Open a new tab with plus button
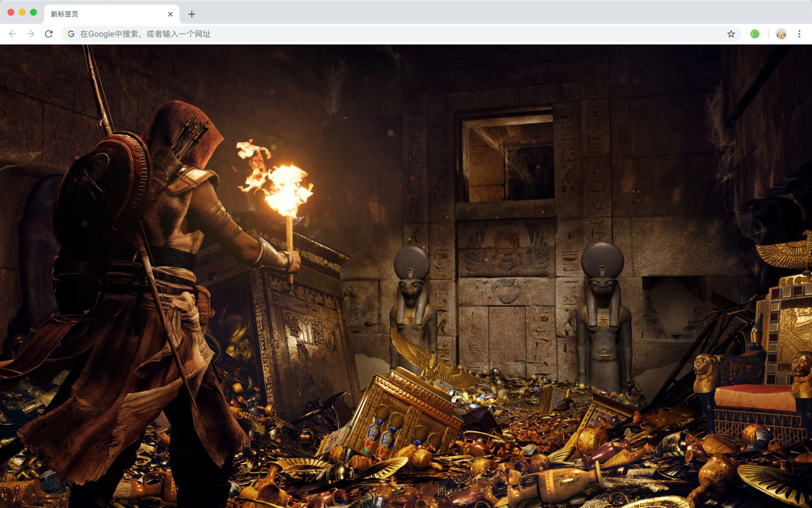 (x=192, y=14)
